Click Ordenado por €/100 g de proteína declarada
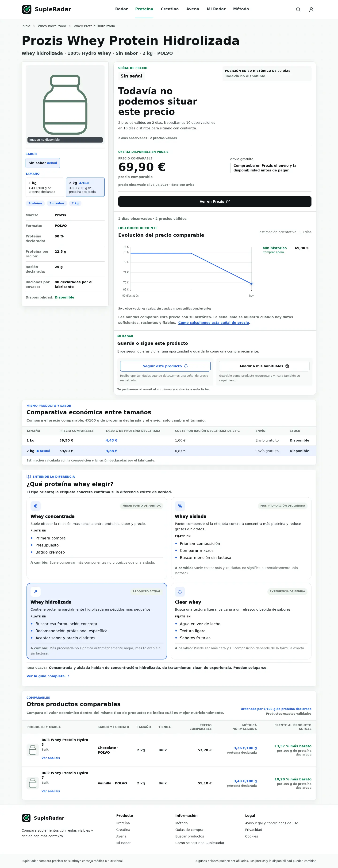 point(276,709)
